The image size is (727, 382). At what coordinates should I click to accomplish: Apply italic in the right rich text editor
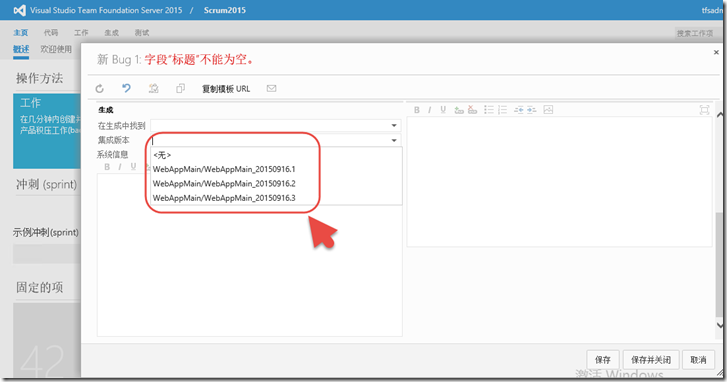pos(430,110)
